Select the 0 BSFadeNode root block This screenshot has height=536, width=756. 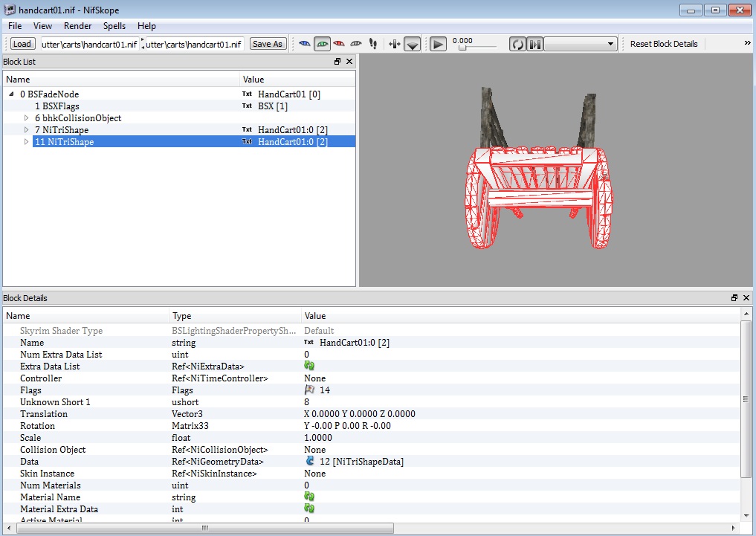click(x=179, y=94)
